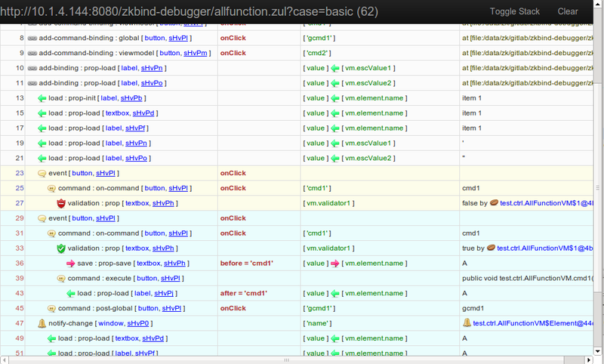
Task: Open the sHvPj link in row 43
Action: (x=164, y=294)
